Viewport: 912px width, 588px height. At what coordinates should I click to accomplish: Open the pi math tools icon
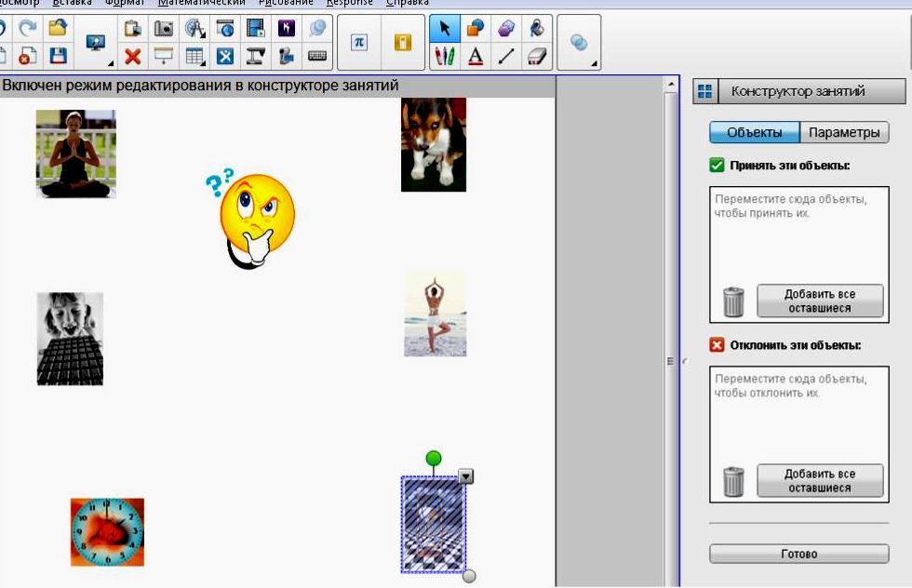coord(359,43)
